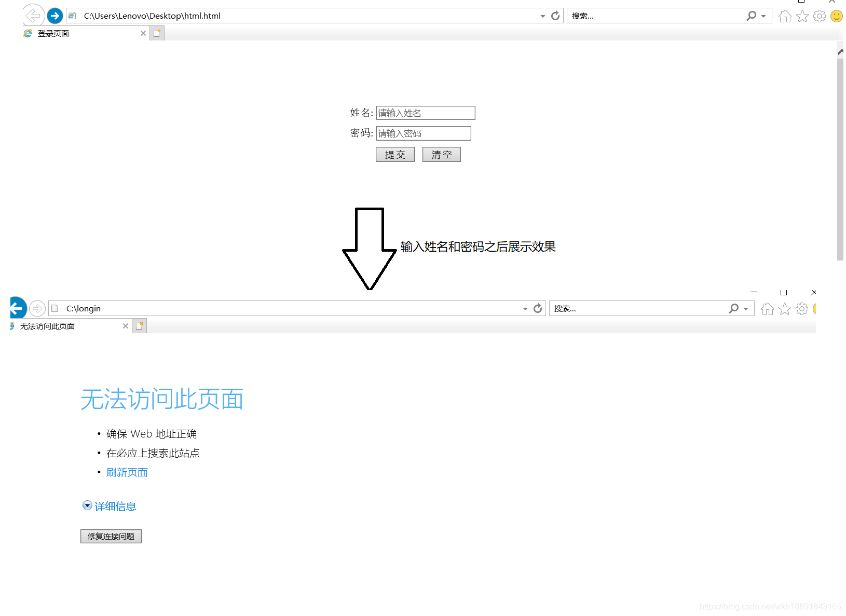Screen dimensions: 846x616
Task: Click the 提交 submit button
Action: click(x=395, y=155)
